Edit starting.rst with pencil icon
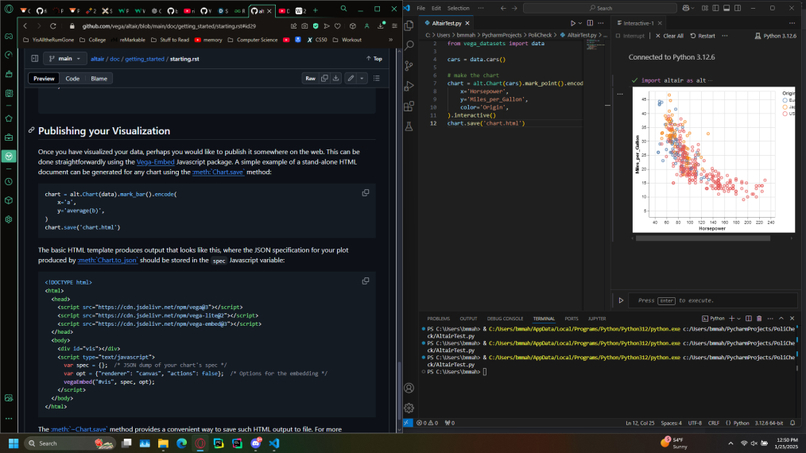 pos(351,79)
